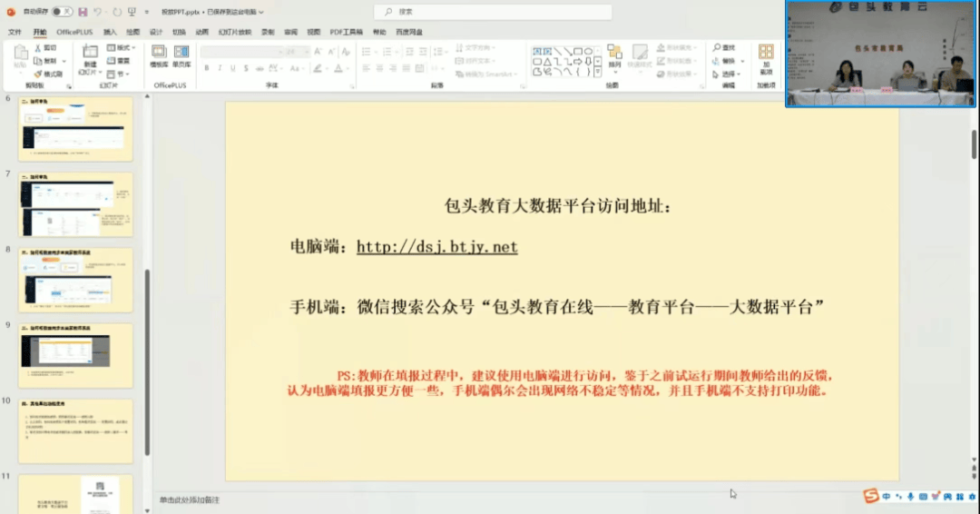Open the 节 section dropdown
The width and height of the screenshot is (980, 514).
[119, 74]
